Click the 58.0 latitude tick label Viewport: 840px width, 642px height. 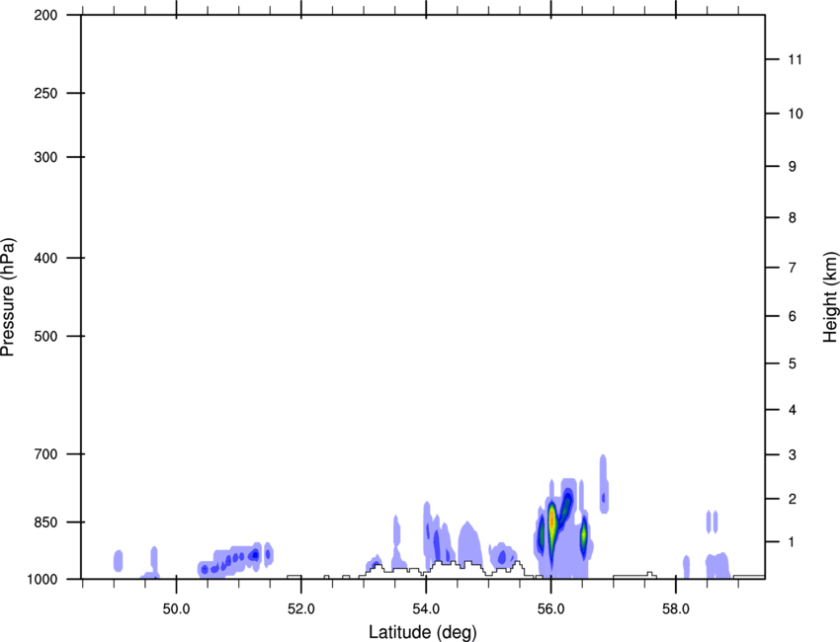pos(676,609)
